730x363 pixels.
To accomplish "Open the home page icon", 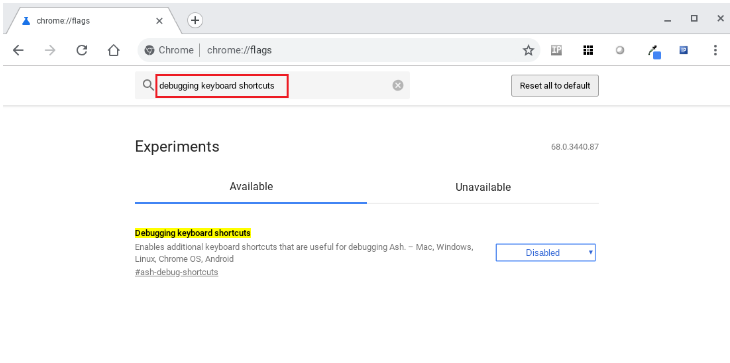I will [114, 50].
